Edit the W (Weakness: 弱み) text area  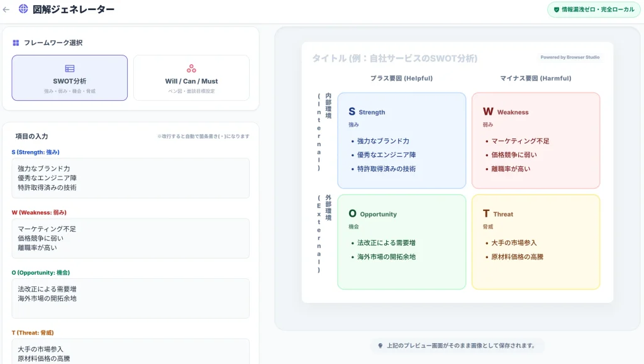(x=131, y=238)
